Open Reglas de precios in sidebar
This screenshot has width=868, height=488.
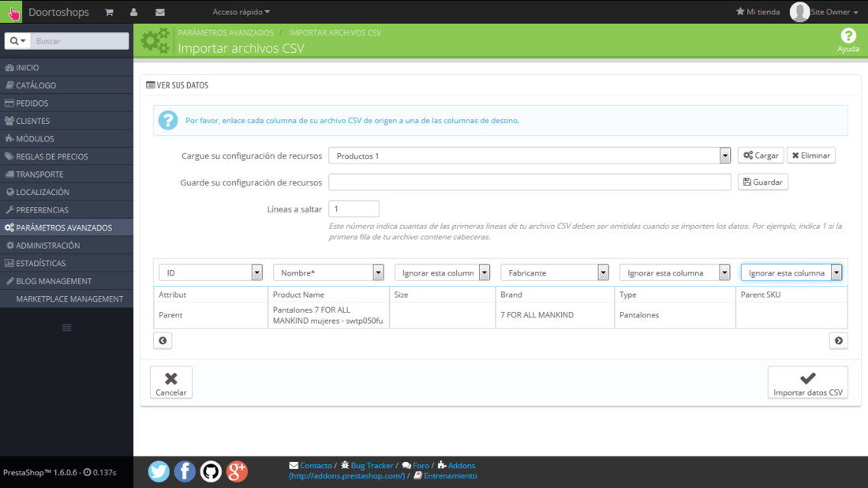[66, 156]
